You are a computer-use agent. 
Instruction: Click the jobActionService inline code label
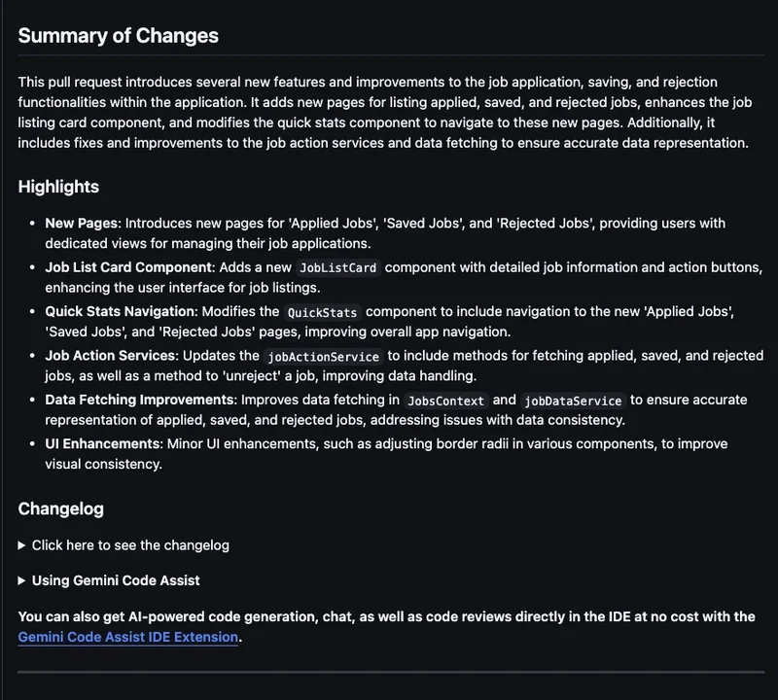point(323,357)
